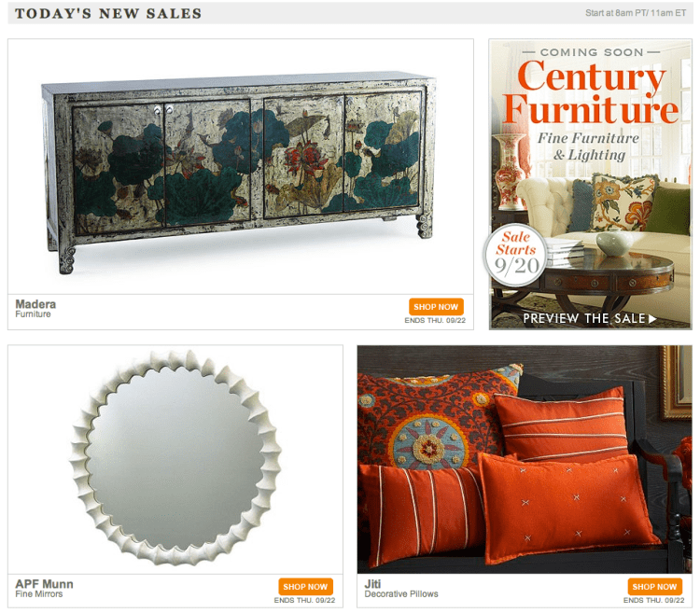Click the Sale Starts 9/20 badge
Viewport: 700px width, 613px height.
(x=516, y=256)
